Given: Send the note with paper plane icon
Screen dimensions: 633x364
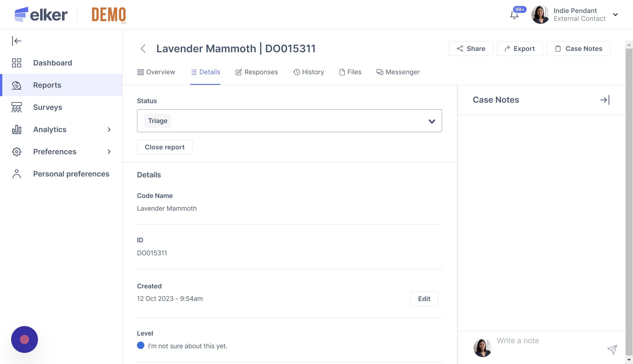Looking at the screenshot, I should click(612, 349).
